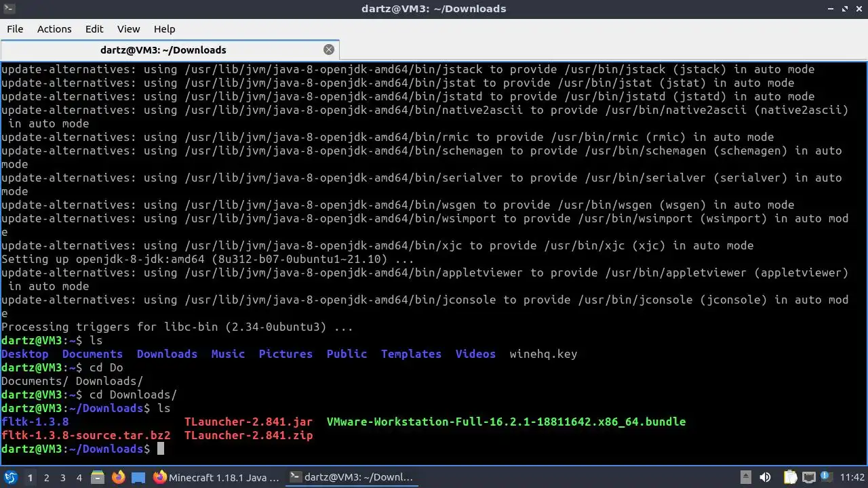The image size is (868, 488).
Task: Click the update-alternatives wsgen line
Action: pyautogui.click(x=397, y=205)
